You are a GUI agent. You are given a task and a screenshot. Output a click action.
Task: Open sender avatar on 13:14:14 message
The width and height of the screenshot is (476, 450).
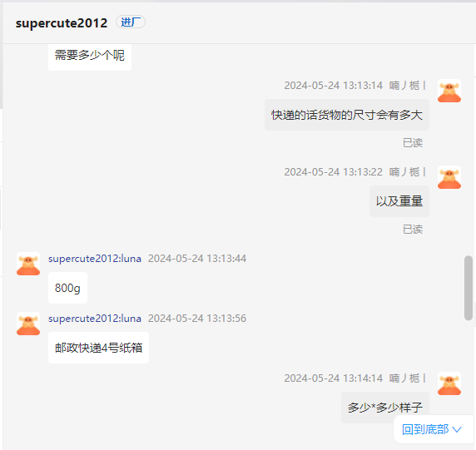click(449, 383)
